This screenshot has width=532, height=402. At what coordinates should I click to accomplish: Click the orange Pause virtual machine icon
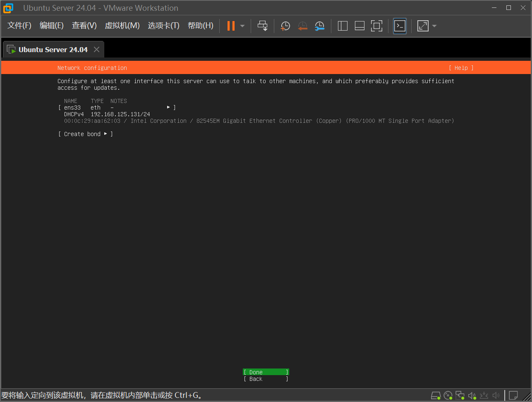click(x=231, y=26)
